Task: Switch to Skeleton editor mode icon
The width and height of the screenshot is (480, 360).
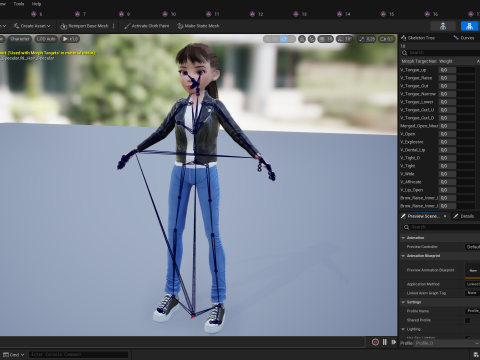Action: (443, 26)
